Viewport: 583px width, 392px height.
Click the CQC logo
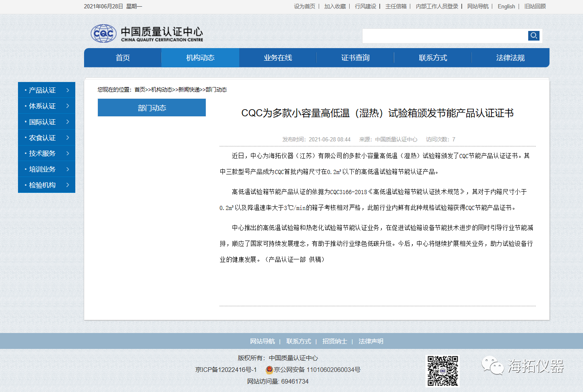pyautogui.click(x=103, y=33)
